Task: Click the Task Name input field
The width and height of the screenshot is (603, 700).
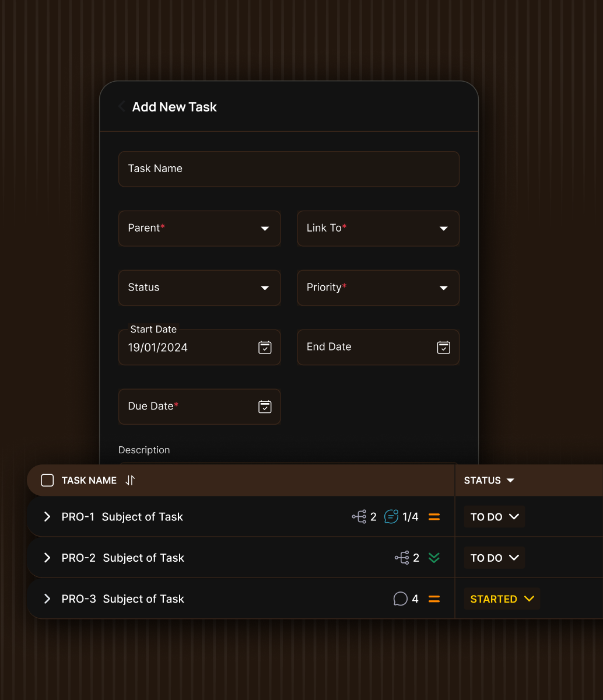Action: (289, 169)
